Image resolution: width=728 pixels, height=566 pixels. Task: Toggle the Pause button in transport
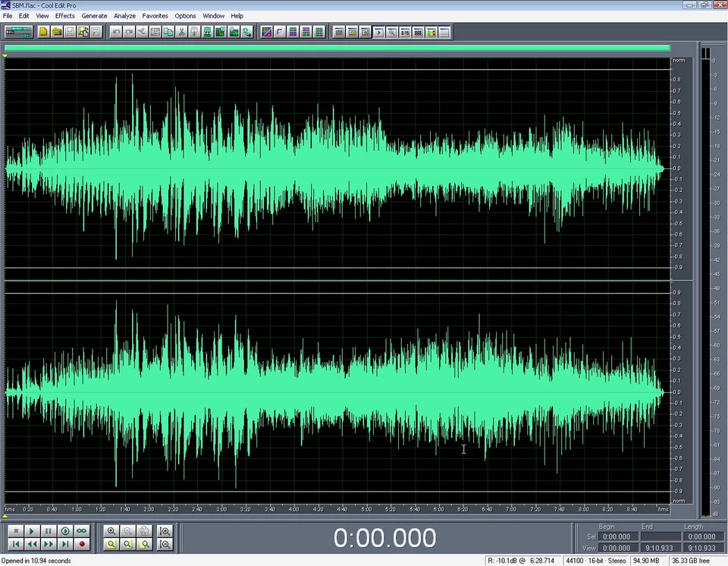(49, 531)
